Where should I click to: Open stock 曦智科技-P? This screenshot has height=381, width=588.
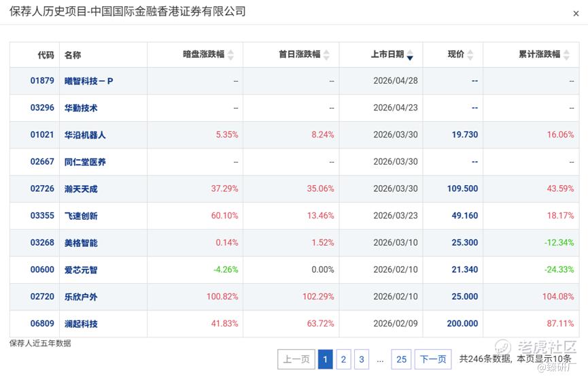pyautogui.click(x=88, y=81)
